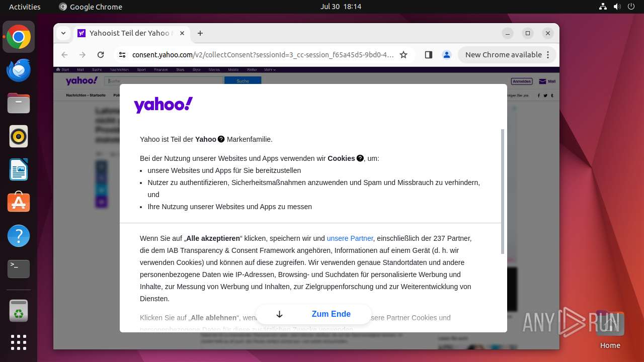Minimize the Chrome window
This screenshot has height=362, width=644.
tap(508, 33)
